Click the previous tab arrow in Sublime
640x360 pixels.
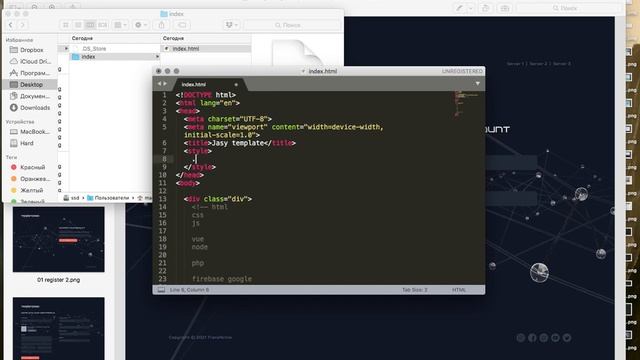[x=159, y=84]
